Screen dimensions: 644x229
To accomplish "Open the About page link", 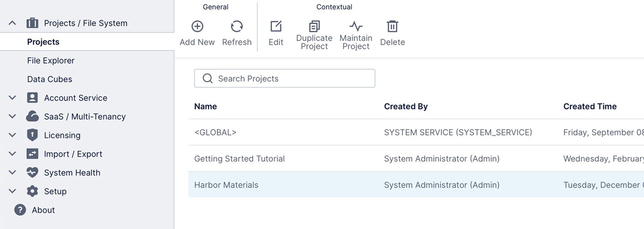I will 43,210.
